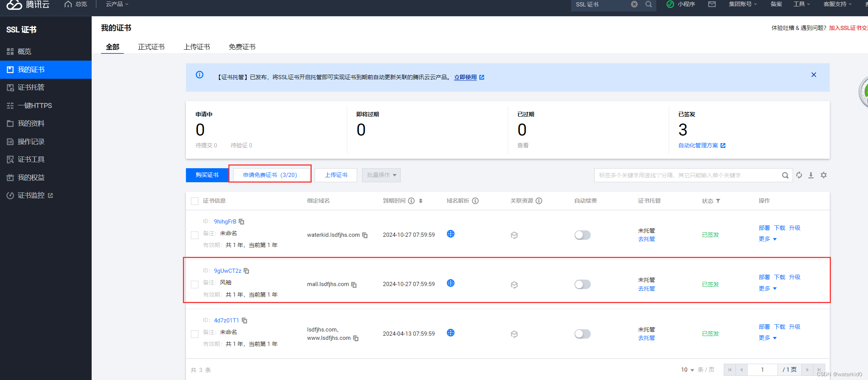Copy domain www.lsdfjhs.com

coord(356,338)
